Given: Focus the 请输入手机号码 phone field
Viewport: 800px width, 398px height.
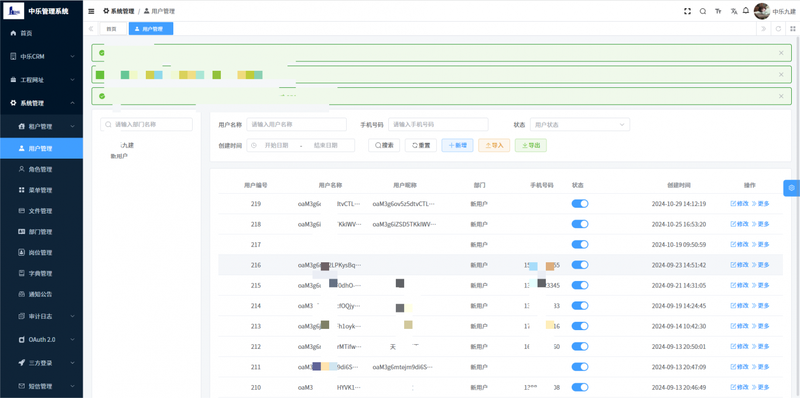Looking at the screenshot, I should (x=438, y=125).
